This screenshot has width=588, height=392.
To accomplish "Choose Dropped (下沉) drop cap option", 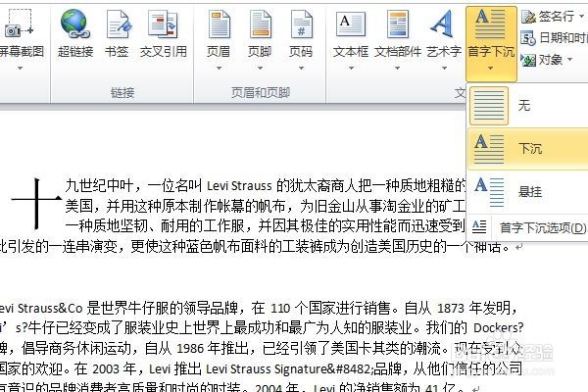I will (528, 149).
